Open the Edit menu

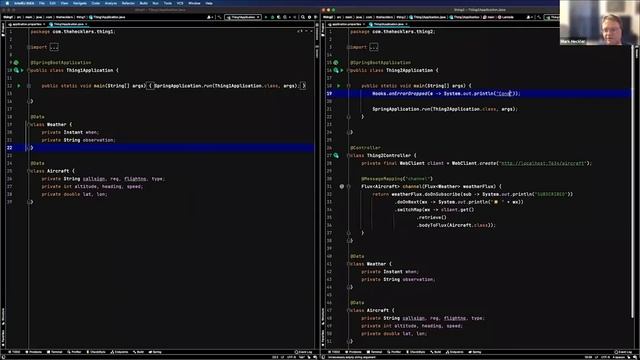tap(53, 3)
